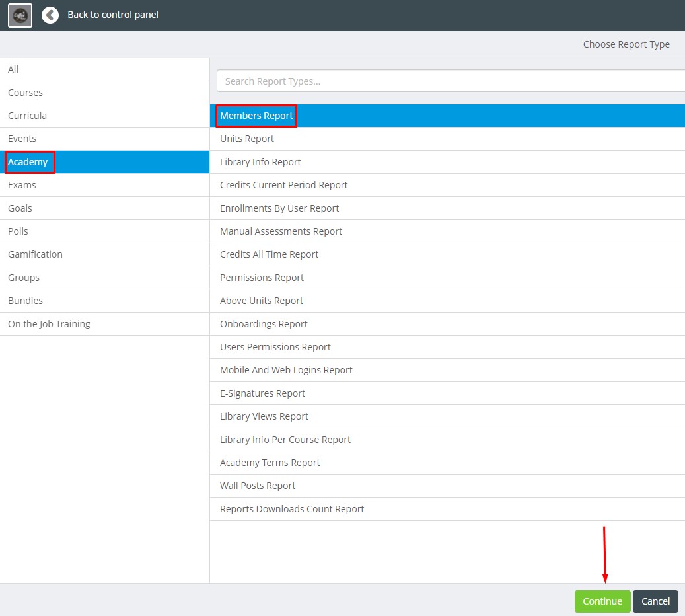Open On the Job Training category

[x=104, y=324]
